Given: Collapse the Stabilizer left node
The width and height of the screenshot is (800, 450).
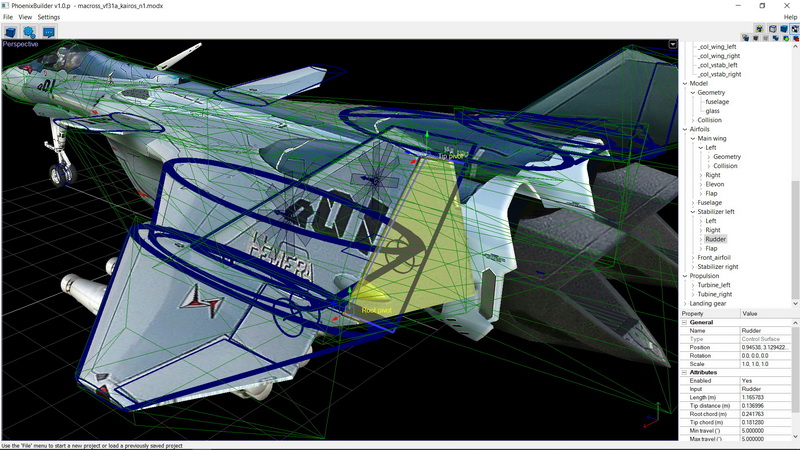Looking at the screenshot, I should point(693,212).
